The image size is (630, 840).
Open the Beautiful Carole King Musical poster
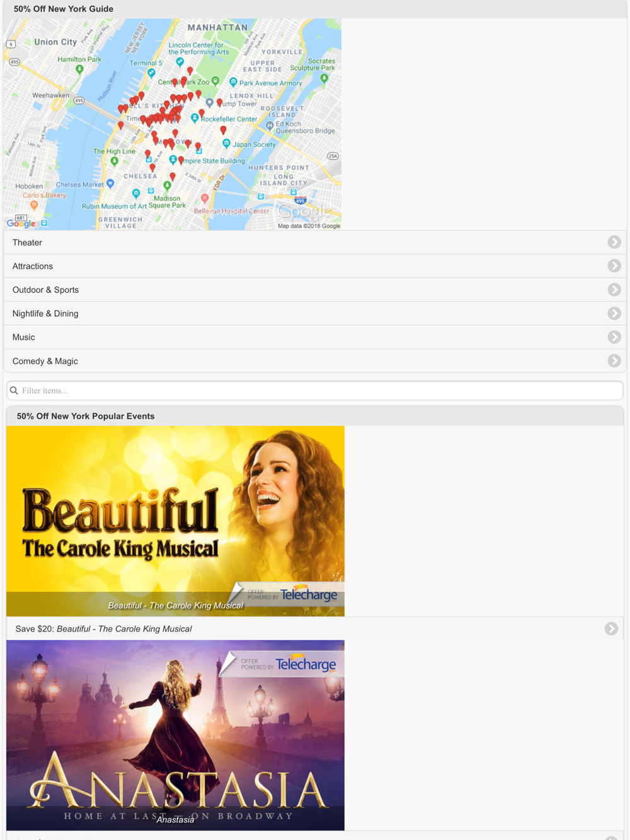pyautogui.click(x=175, y=521)
